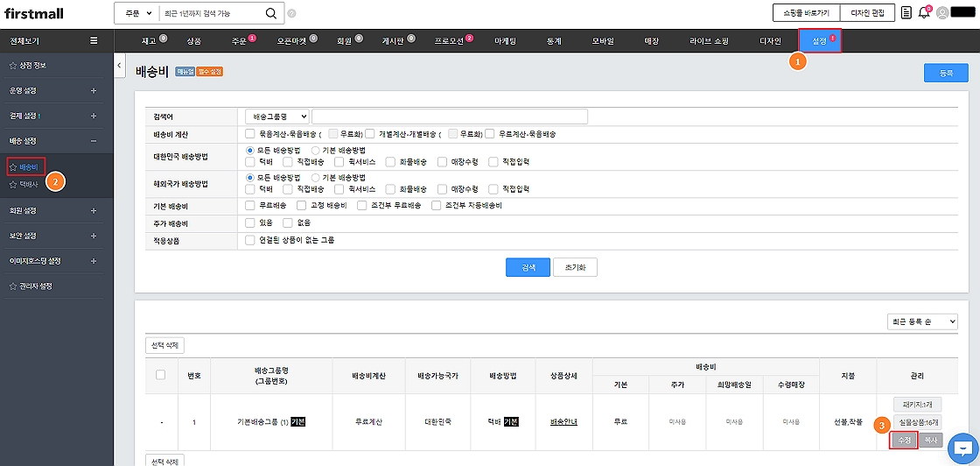This screenshot has height=466, width=980.
Task: Open the 배송안내 link in 상품상세 column
Action: (563, 421)
